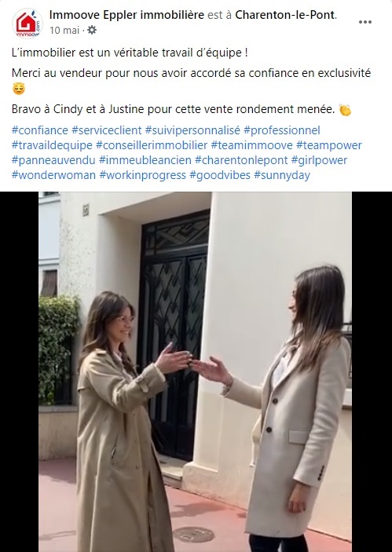392x552 pixels.
Task: Open the #goodvibes hashtag
Action: [x=220, y=175]
